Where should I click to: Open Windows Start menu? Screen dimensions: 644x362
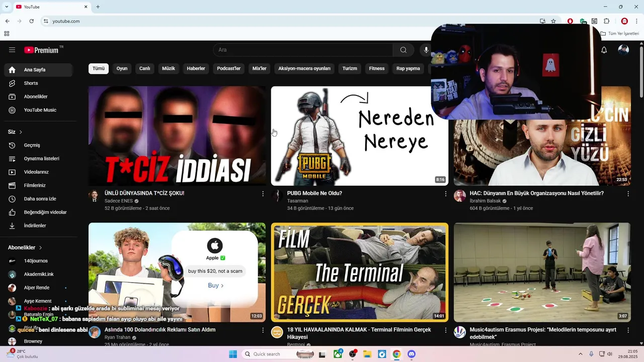233,354
